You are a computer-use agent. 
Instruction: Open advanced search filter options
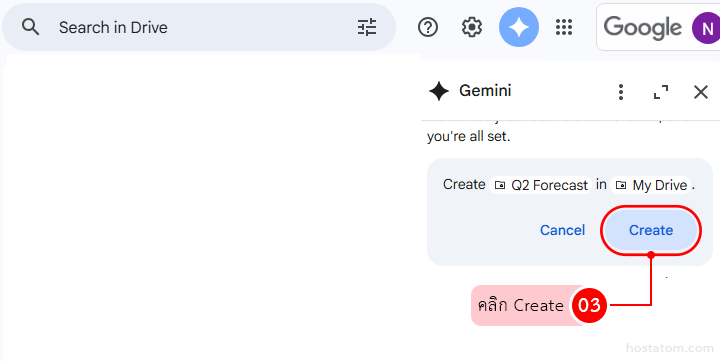367,28
